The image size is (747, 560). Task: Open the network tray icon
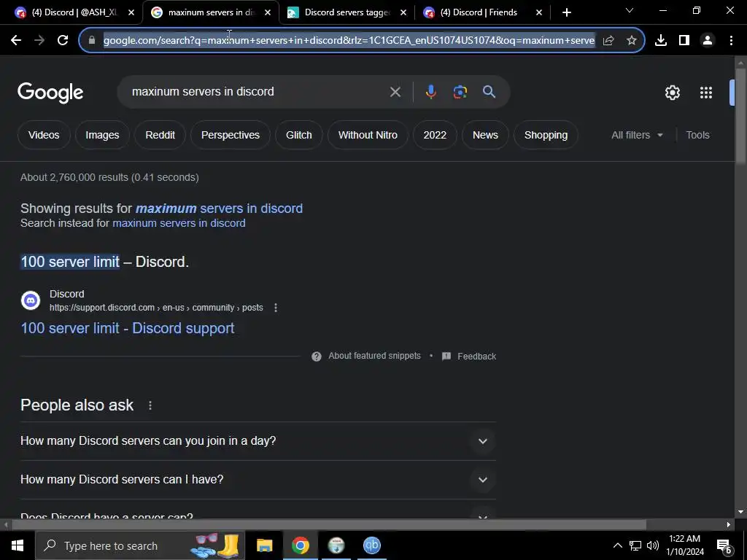[635, 545]
